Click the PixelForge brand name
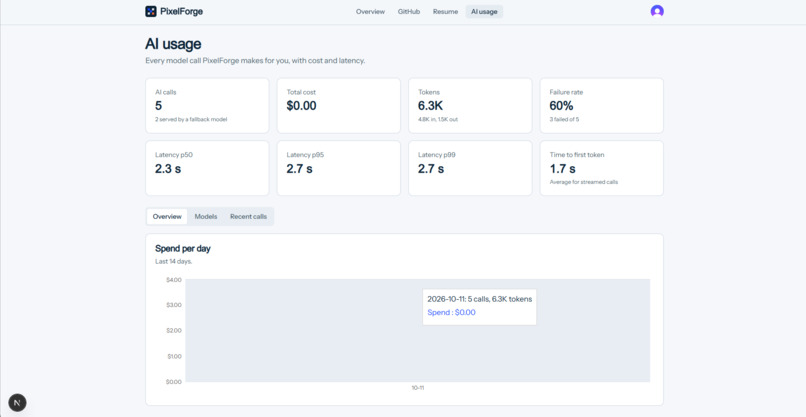This screenshot has height=417, width=806. 181,11
